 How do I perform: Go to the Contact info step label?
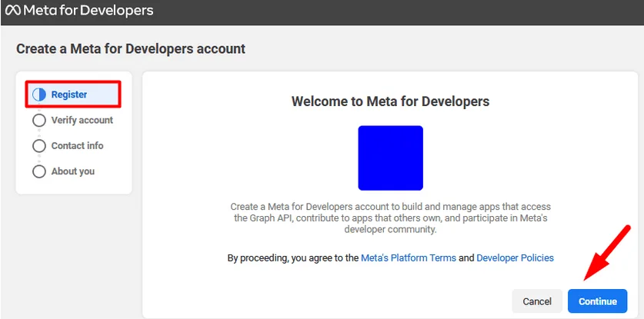point(77,146)
